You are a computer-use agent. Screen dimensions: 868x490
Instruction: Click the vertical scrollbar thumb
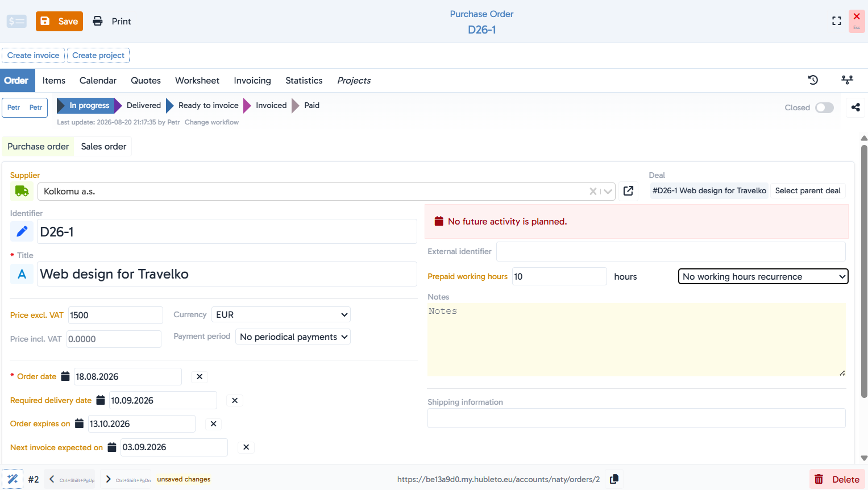(864, 272)
